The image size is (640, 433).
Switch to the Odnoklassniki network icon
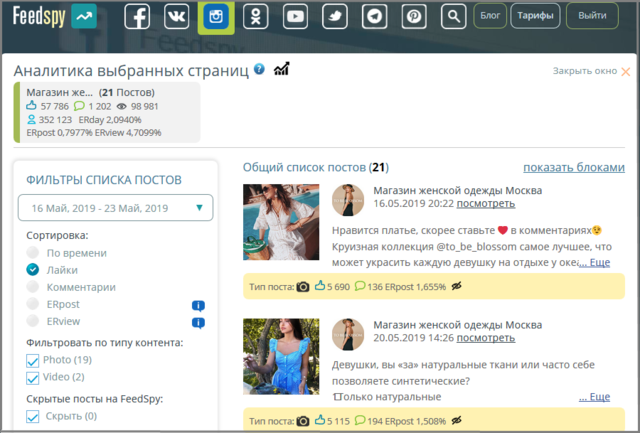pyautogui.click(x=255, y=17)
